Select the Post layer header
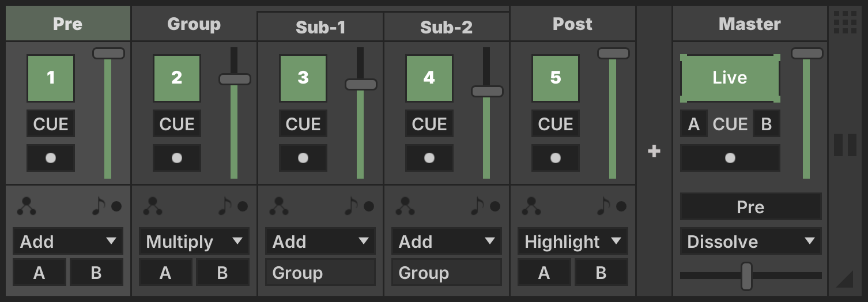This screenshot has height=302, width=868. (x=572, y=24)
